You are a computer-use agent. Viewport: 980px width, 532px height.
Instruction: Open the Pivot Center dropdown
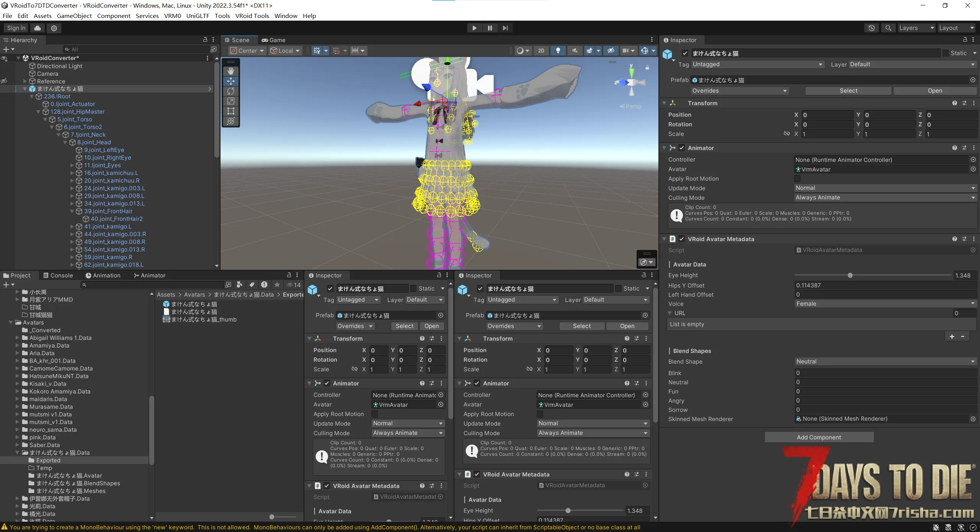pyautogui.click(x=247, y=51)
